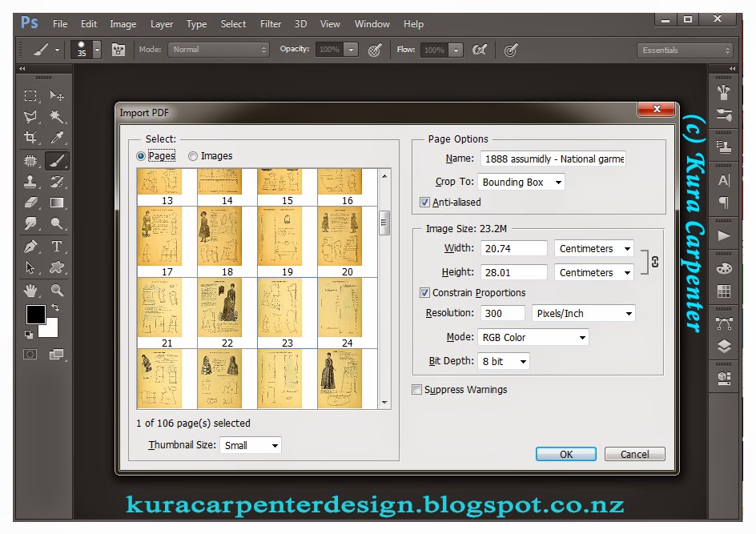Image resolution: width=756 pixels, height=534 pixels.
Task: Select the Lasso tool
Action: [x=30, y=116]
